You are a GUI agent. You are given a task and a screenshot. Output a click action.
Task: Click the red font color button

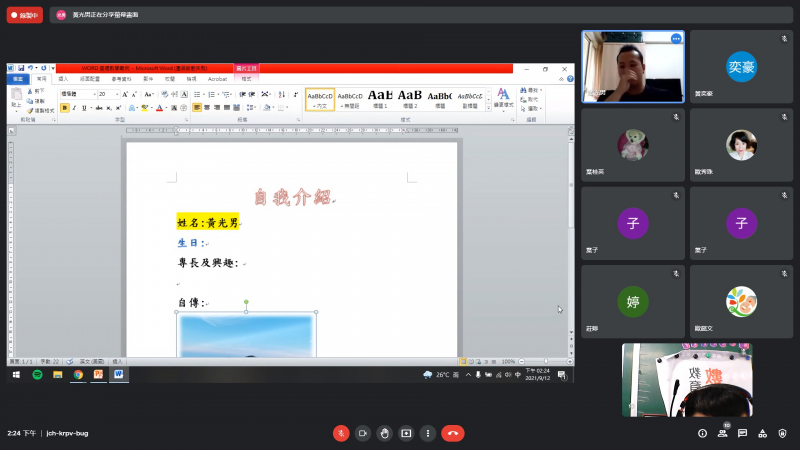pyautogui.click(x=159, y=108)
